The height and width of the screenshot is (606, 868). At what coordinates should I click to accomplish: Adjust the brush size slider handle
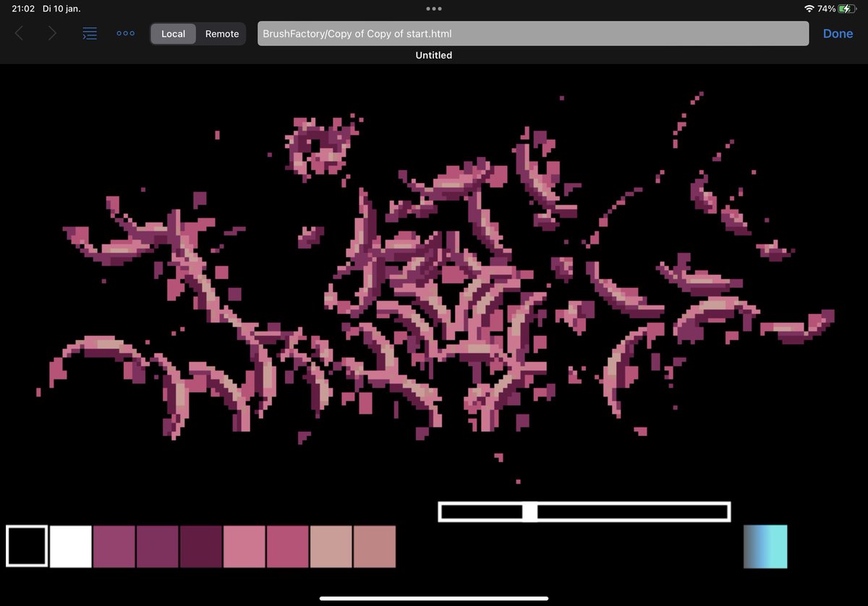(530, 511)
